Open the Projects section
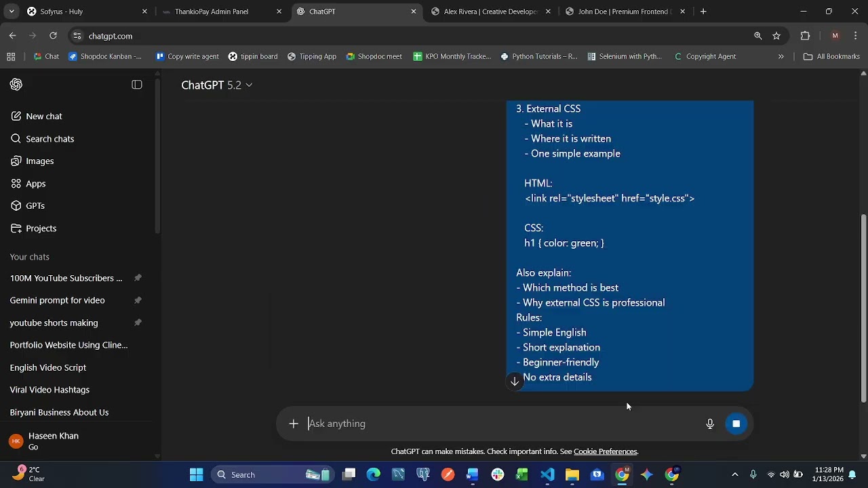The image size is (868, 488). point(41,228)
